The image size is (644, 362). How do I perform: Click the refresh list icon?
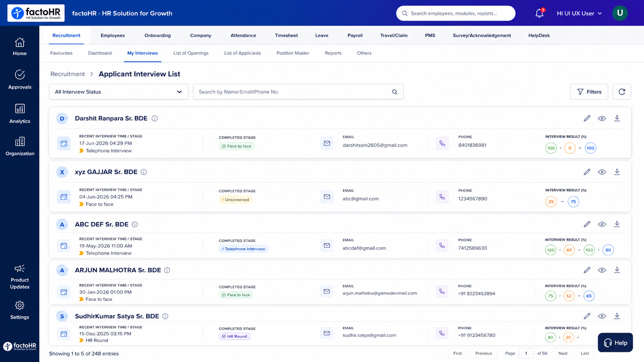[622, 92]
